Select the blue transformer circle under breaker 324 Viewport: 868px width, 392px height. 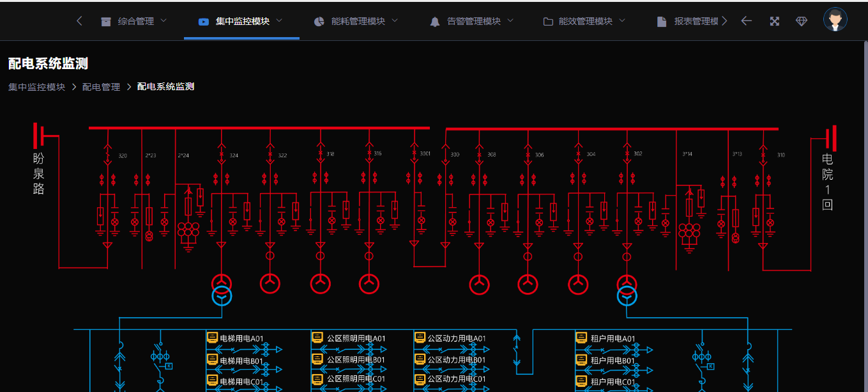pyautogui.click(x=221, y=295)
